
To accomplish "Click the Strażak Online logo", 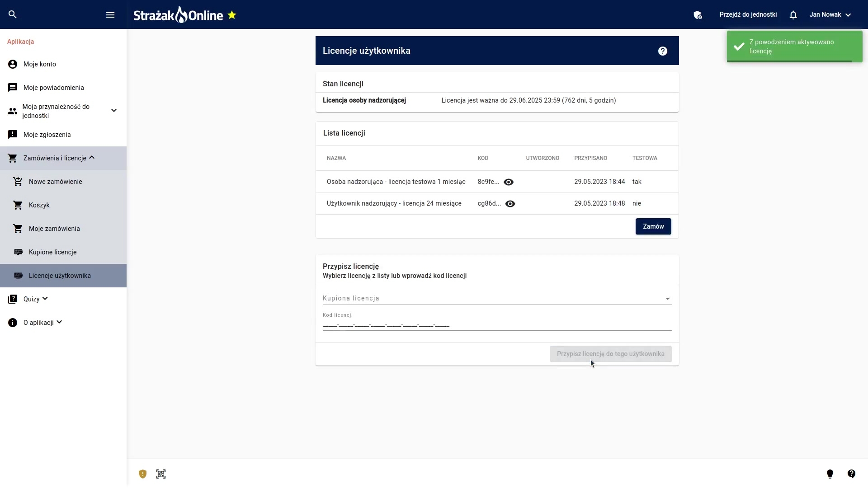I will click(x=178, y=15).
